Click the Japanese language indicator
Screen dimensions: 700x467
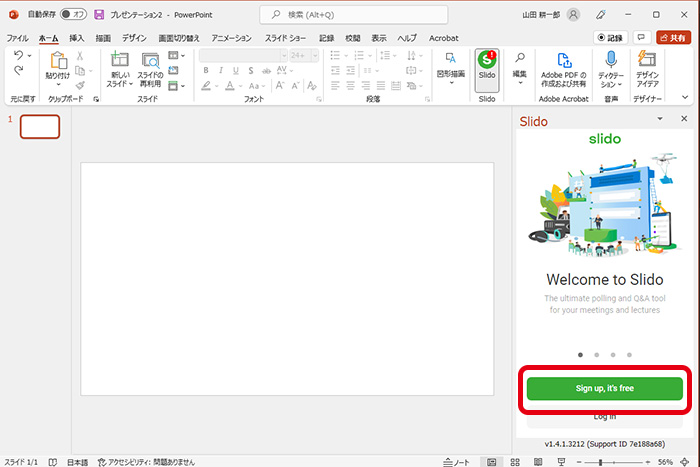pyautogui.click(x=77, y=462)
